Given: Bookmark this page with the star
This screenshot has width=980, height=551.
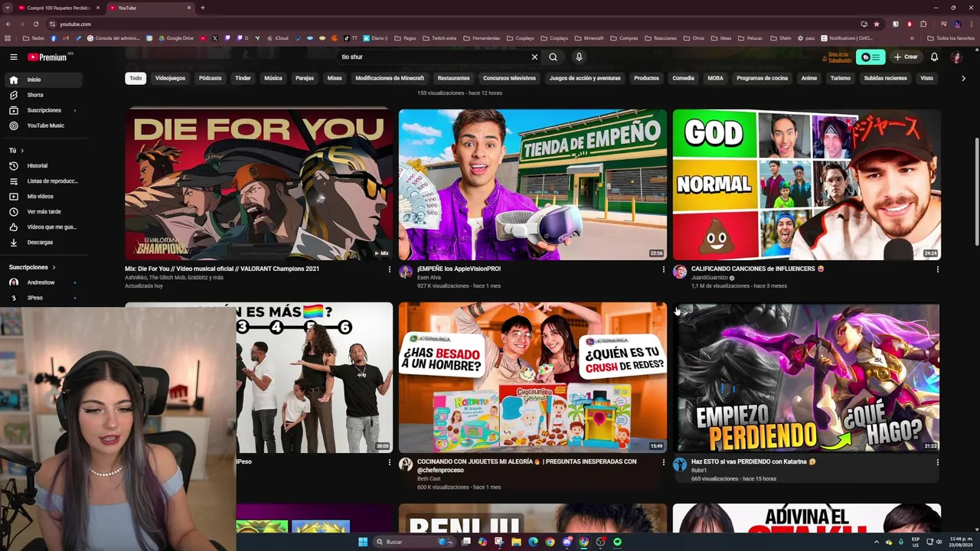Looking at the screenshot, I should coord(877,24).
